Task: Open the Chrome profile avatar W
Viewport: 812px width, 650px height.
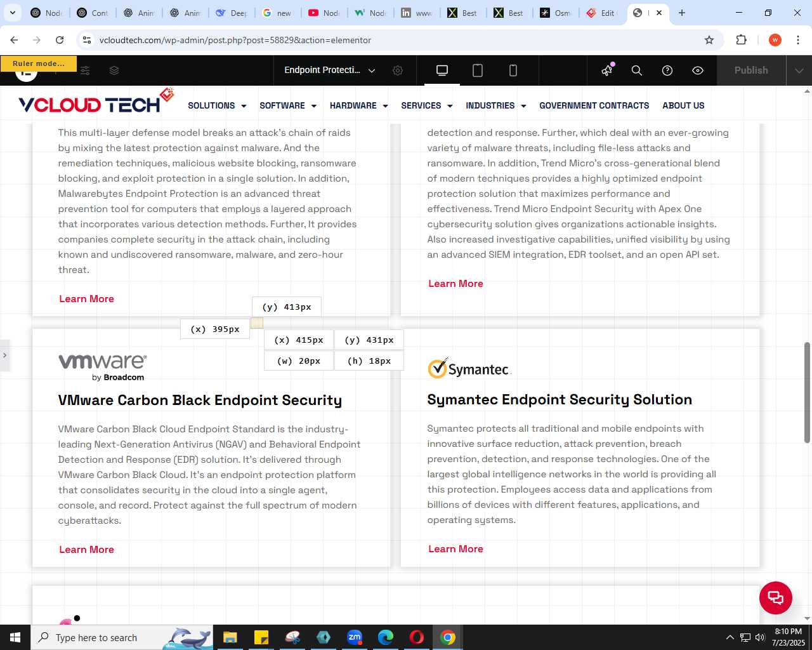Action: 775,40
